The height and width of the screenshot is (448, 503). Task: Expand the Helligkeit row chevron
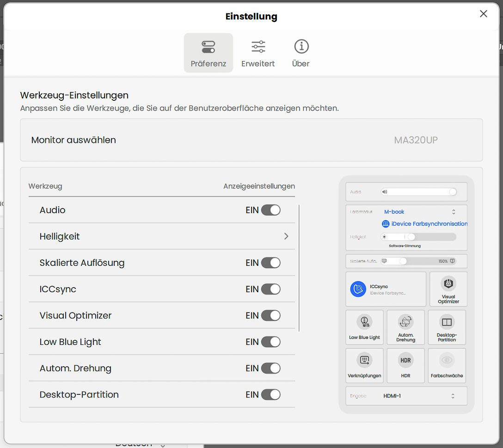(286, 236)
